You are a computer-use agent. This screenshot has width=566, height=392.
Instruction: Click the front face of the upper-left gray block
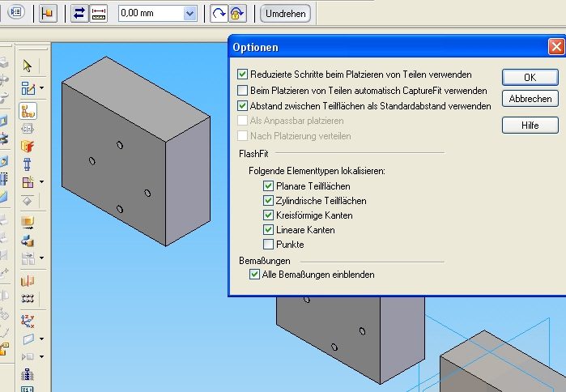(113, 164)
